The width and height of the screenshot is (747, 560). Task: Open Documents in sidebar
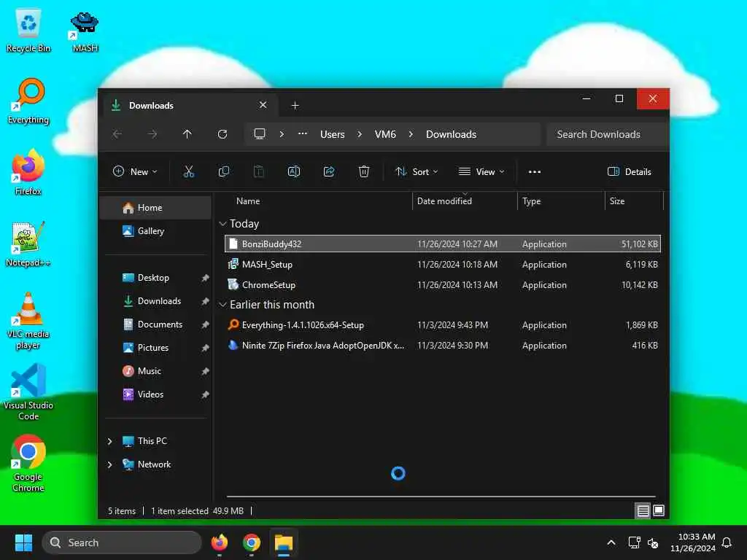tap(155, 324)
